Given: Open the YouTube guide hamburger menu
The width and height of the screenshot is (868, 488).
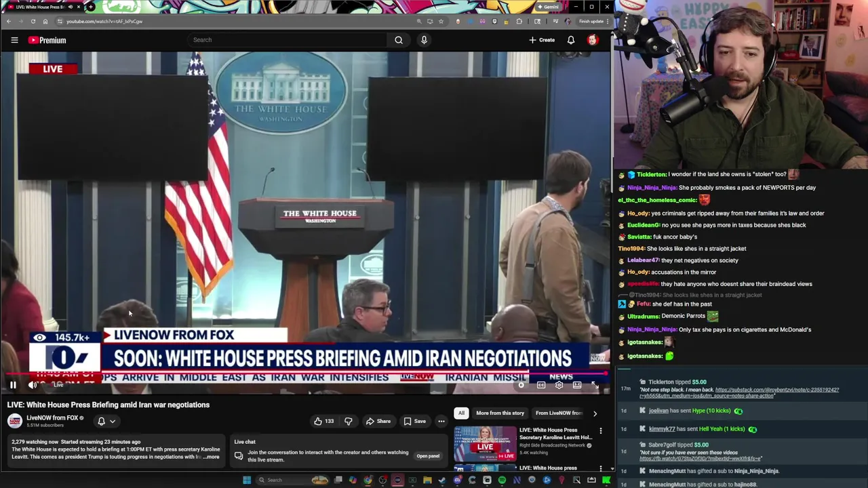Looking at the screenshot, I should [14, 40].
